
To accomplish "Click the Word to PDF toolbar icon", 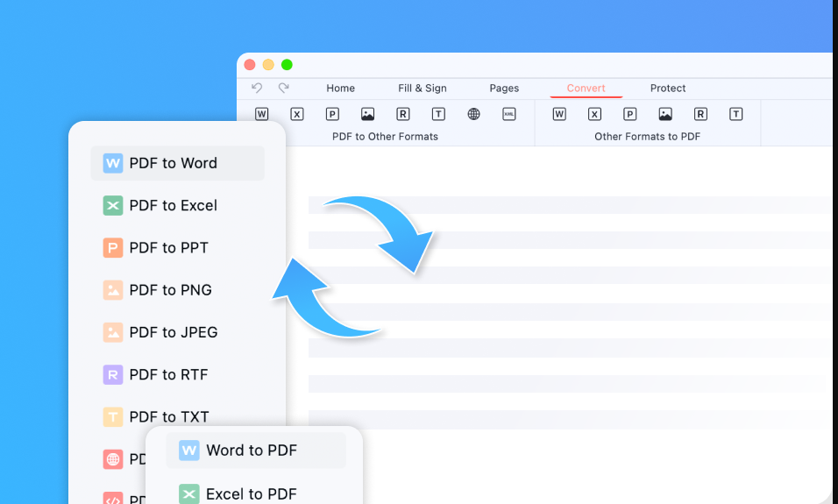I will (559, 114).
